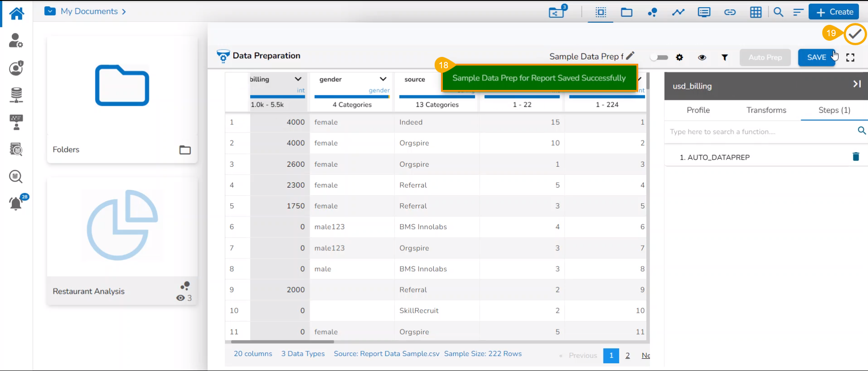
Task: Open the Transforms tab
Action: (766, 110)
